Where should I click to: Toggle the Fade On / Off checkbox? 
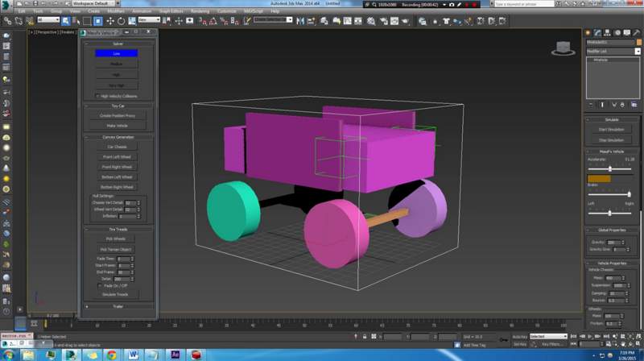pyautogui.click(x=100, y=285)
